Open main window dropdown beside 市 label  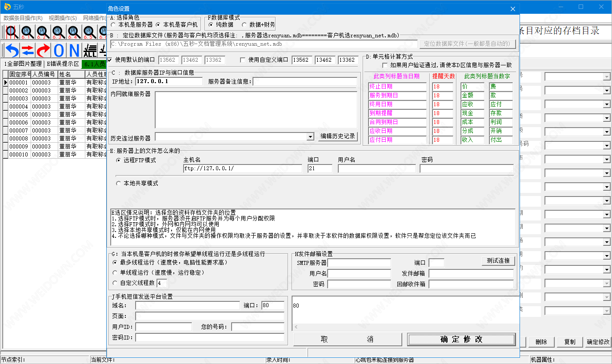pyautogui.click(x=607, y=160)
